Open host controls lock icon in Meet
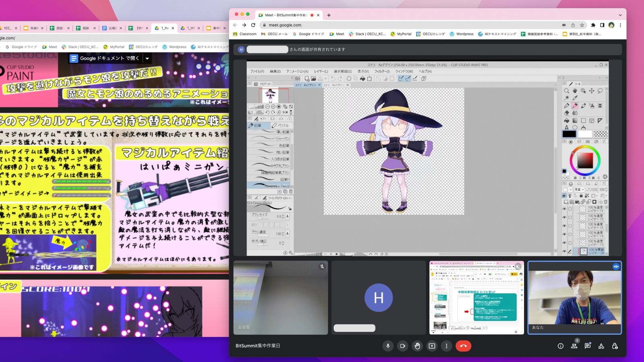This screenshot has width=644, height=362. (615, 346)
